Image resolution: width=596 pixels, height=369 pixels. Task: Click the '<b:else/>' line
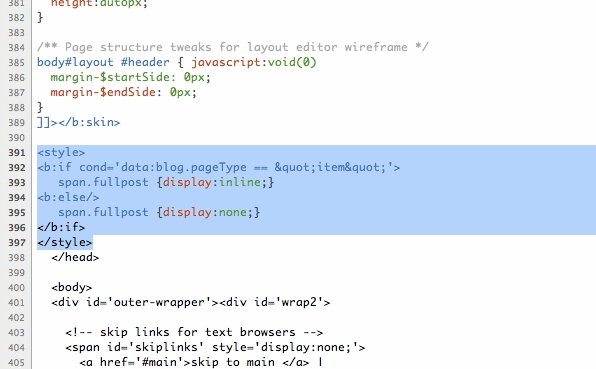(x=68, y=198)
